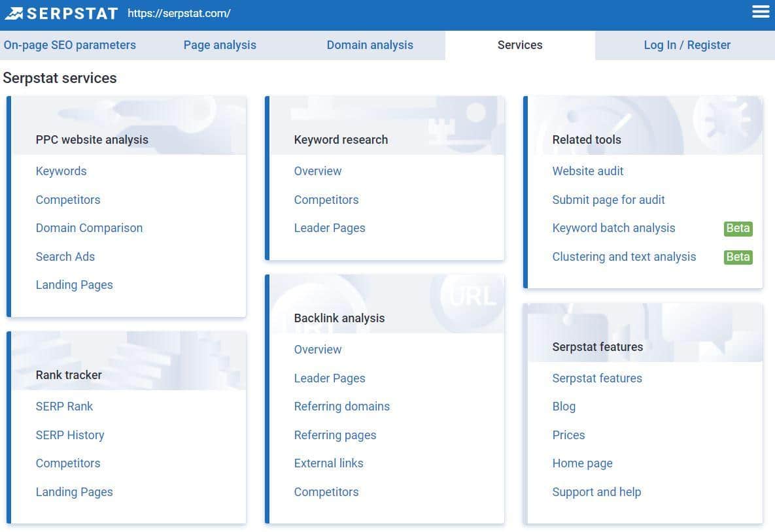Open the Log In / Register tab
This screenshot has height=532, width=775.
pos(687,45)
